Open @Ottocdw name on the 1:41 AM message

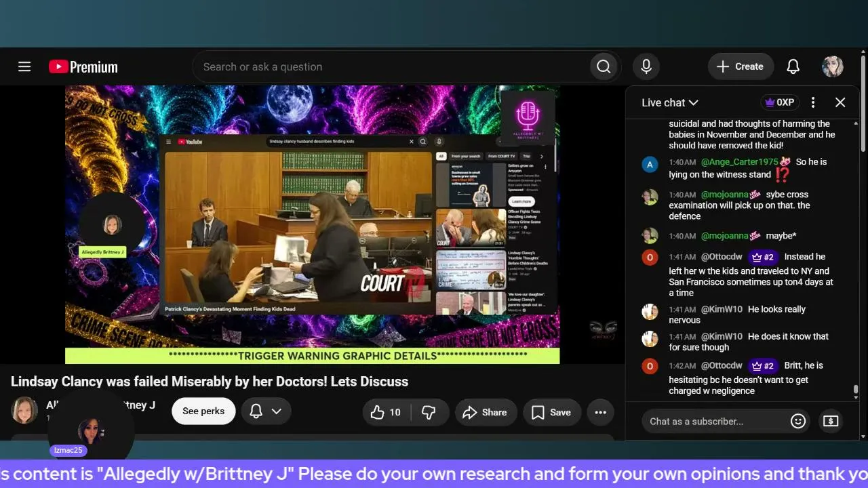click(722, 257)
